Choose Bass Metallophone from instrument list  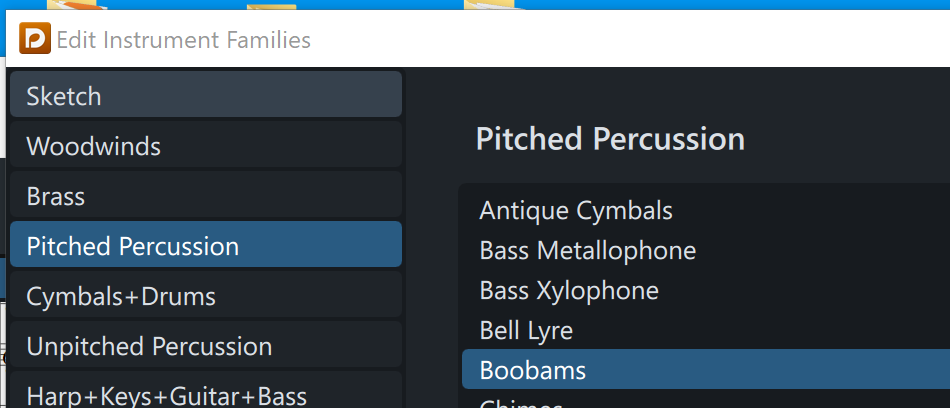pos(587,250)
